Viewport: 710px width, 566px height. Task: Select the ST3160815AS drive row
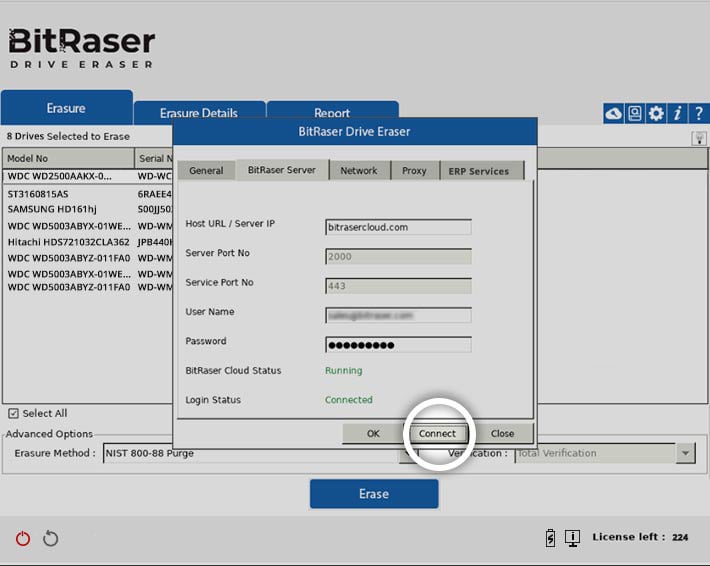(x=88, y=194)
